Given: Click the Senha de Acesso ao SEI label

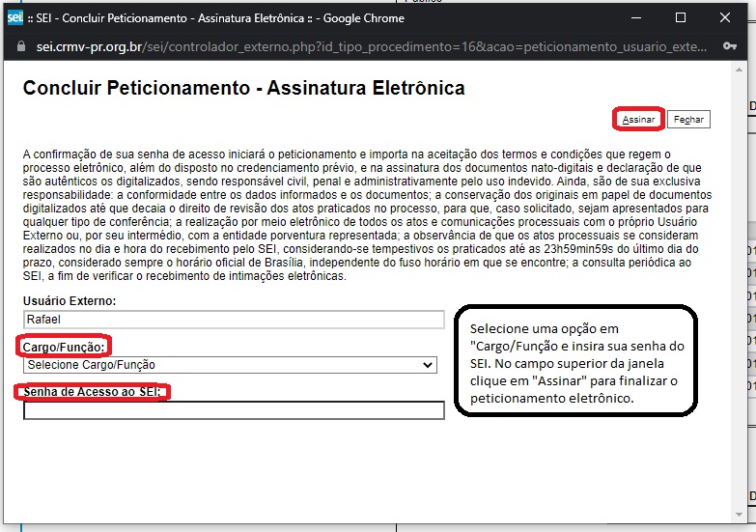Looking at the screenshot, I should [92, 391].
